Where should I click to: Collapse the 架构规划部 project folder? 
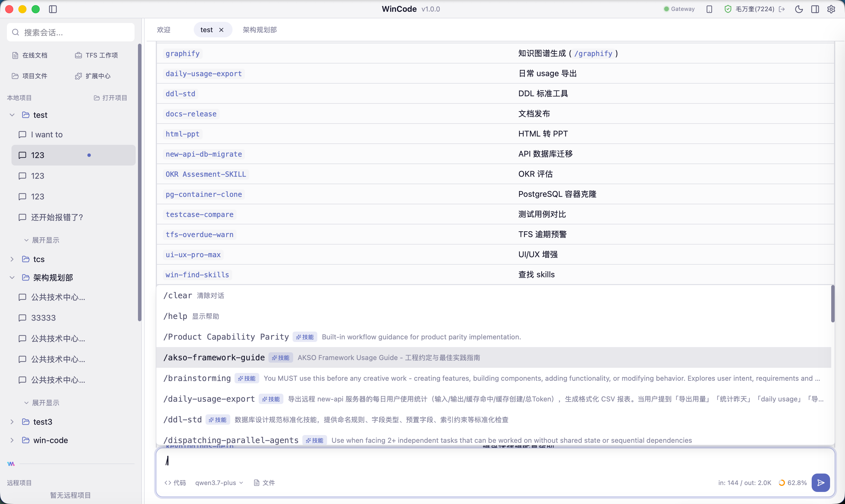[x=12, y=278]
